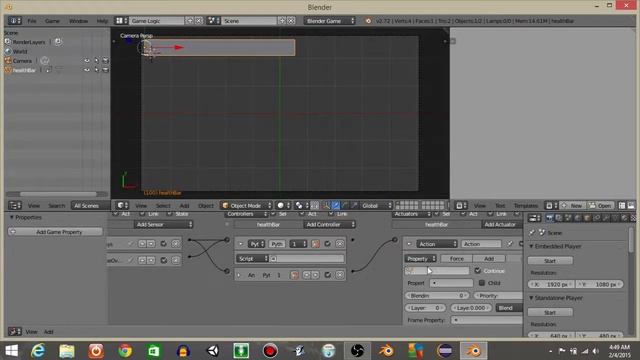Toggle Camera renderability in outliner
The height and width of the screenshot is (360, 640).
[105, 60]
